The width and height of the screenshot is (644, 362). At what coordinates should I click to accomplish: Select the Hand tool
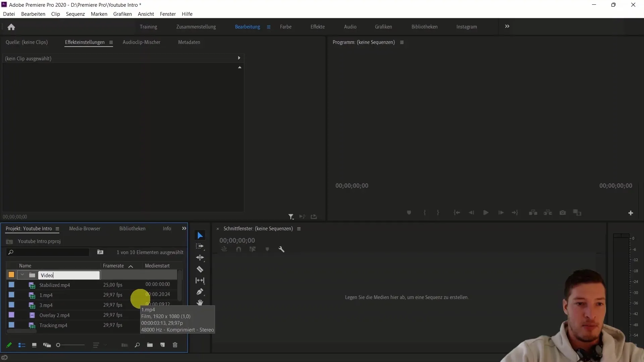200,302
